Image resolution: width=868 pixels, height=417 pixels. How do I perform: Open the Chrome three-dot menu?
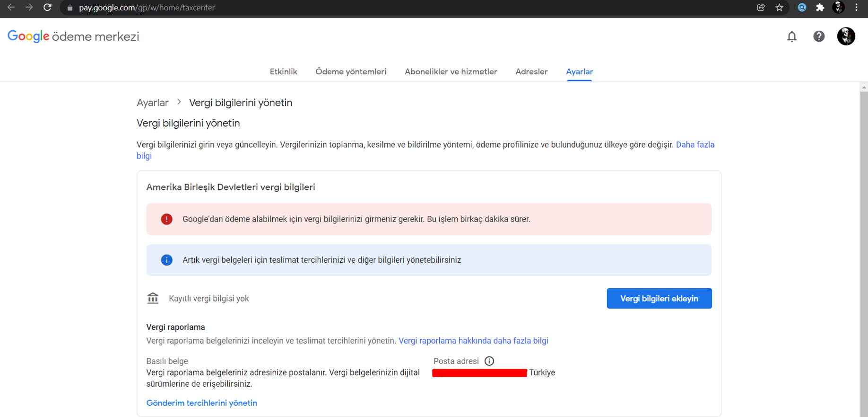856,8
